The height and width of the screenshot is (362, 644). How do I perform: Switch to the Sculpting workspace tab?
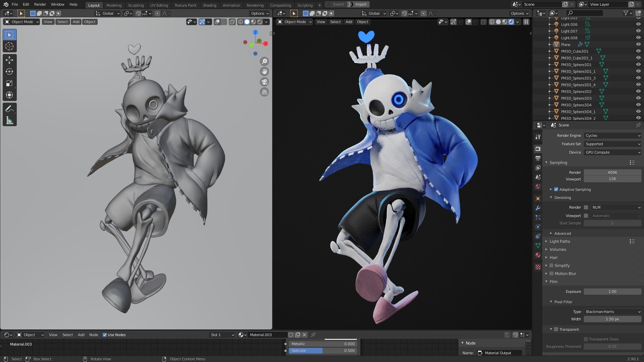coord(136,5)
